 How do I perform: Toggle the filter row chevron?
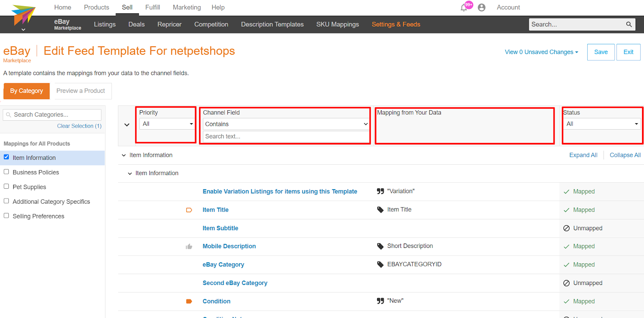click(127, 125)
